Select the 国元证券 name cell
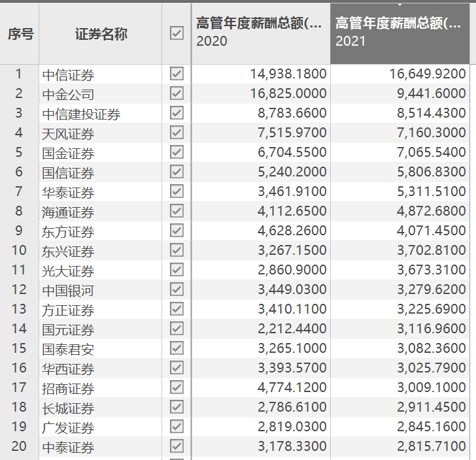 [100, 329]
